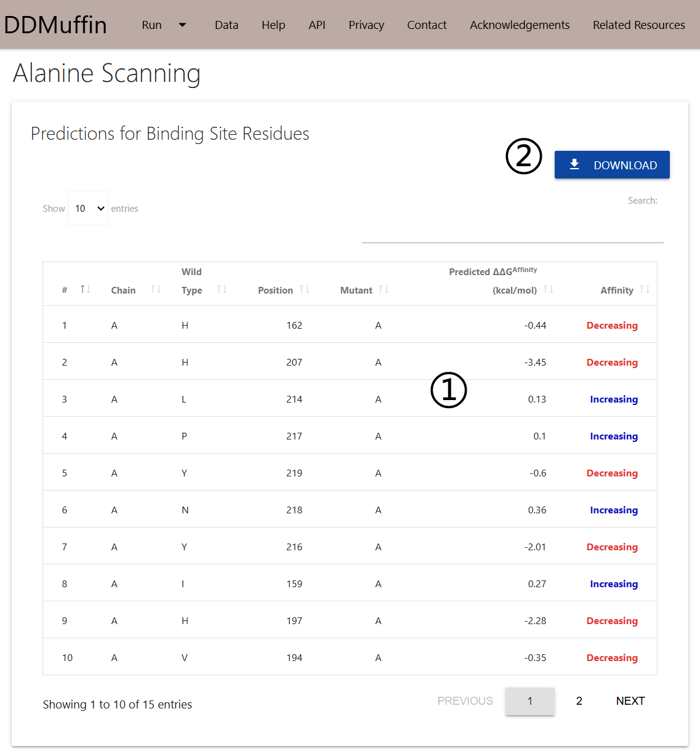Viewport: 700px width, 754px height.
Task: Click PREVIOUS to go back a page
Action: tap(465, 701)
